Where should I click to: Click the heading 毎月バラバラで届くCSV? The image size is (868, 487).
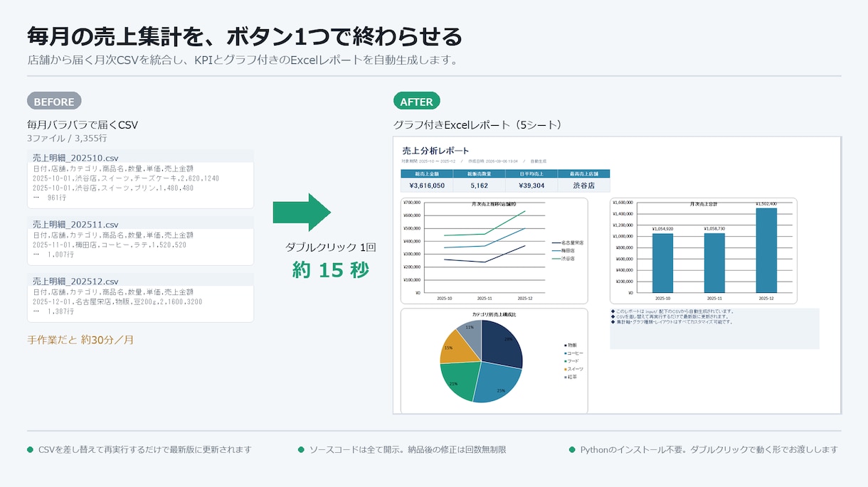click(83, 125)
